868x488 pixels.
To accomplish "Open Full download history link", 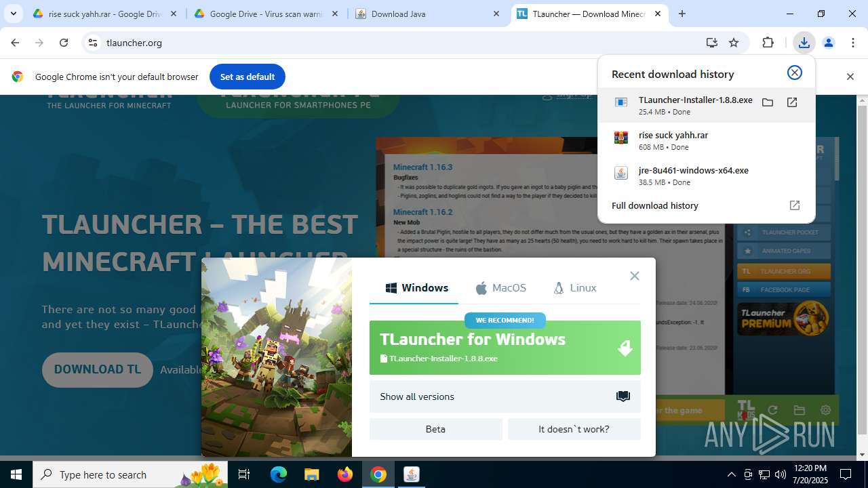I will [655, 205].
